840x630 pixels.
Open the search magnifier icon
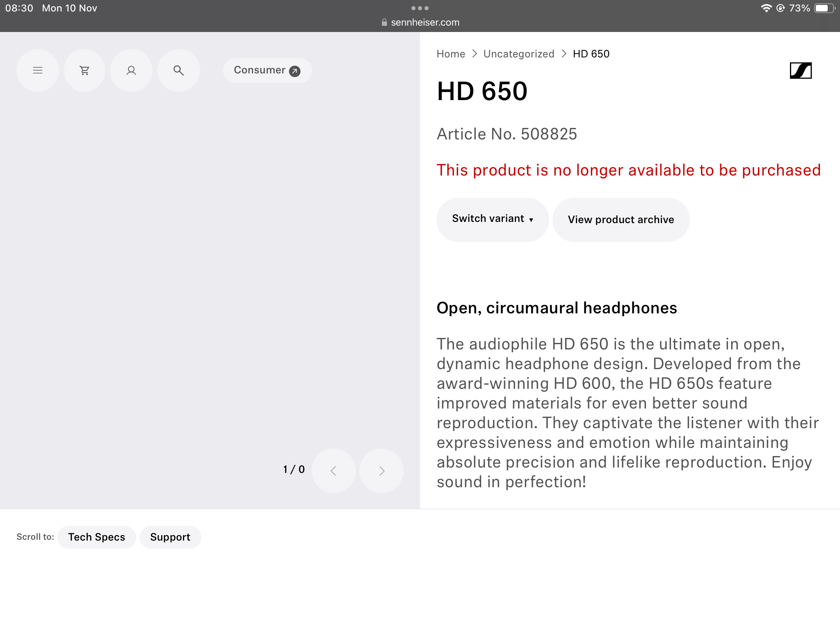pos(178,71)
